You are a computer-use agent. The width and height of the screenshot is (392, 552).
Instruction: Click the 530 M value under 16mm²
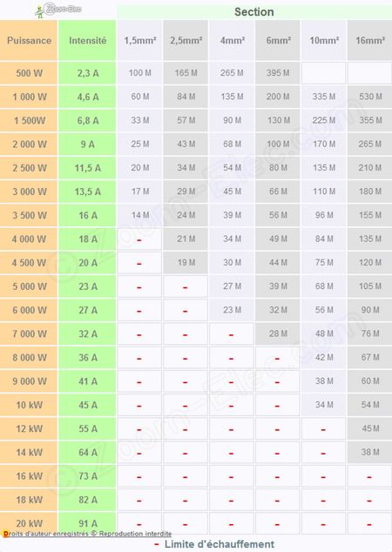tap(370, 97)
